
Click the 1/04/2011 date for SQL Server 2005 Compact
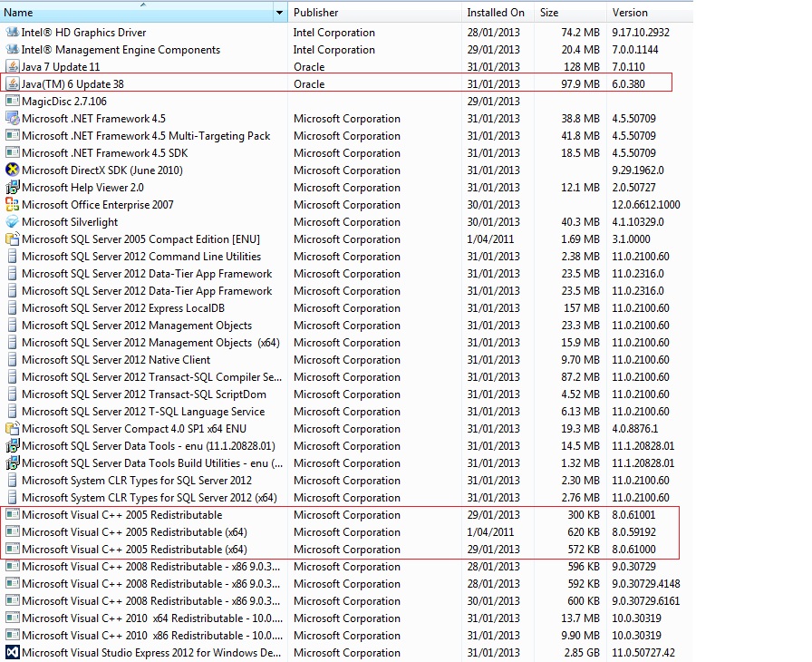(x=490, y=239)
